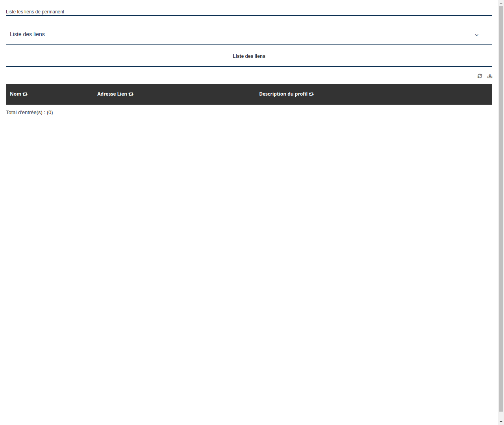The height and width of the screenshot is (425, 504).
Task: Toggle ascending order for Adresse Lien column
Action: pyautogui.click(x=131, y=94)
